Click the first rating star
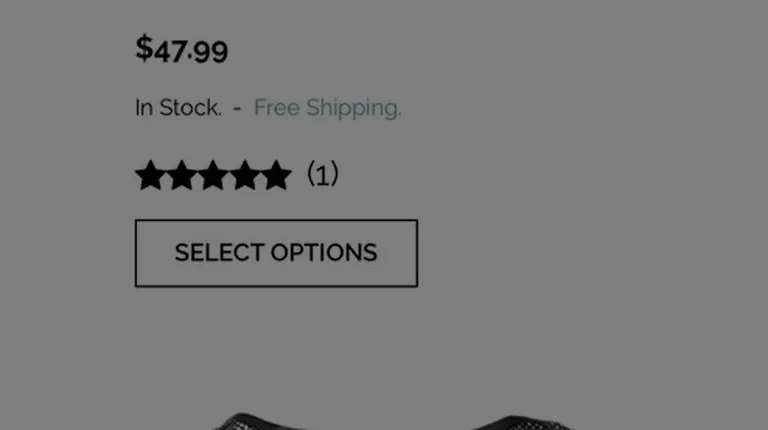Image resolution: width=768 pixels, height=430 pixels. coord(150,175)
